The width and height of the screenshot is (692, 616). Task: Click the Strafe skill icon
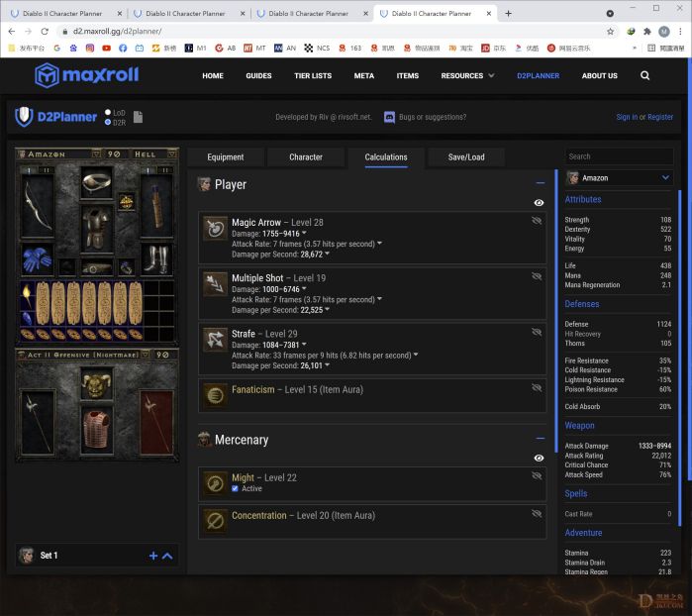(216, 340)
